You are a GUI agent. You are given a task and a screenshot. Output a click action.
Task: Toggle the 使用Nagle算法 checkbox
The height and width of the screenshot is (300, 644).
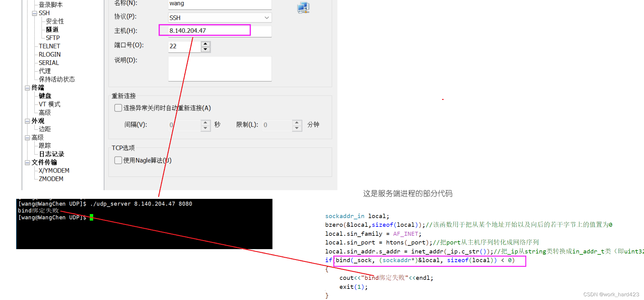click(118, 160)
